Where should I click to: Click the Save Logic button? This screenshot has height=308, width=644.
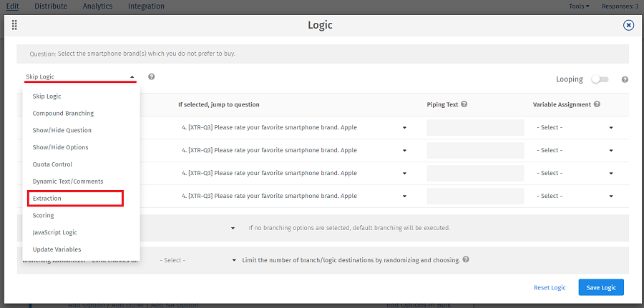pos(601,287)
